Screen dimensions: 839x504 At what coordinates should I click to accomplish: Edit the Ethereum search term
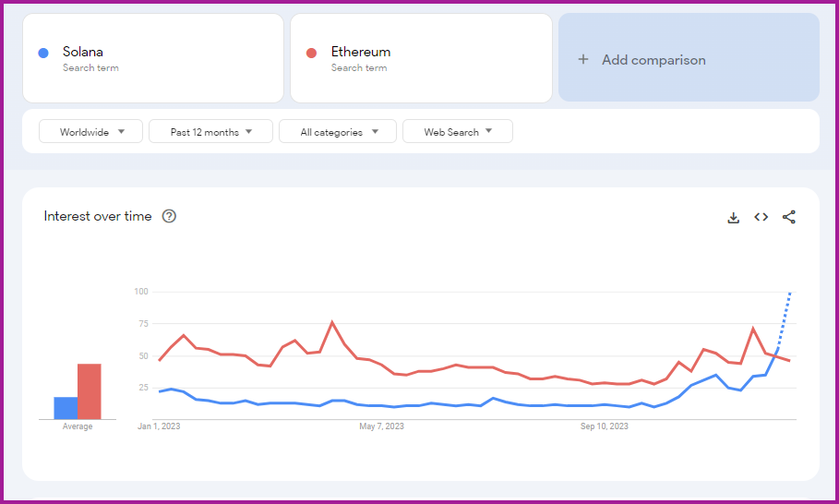pos(361,52)
